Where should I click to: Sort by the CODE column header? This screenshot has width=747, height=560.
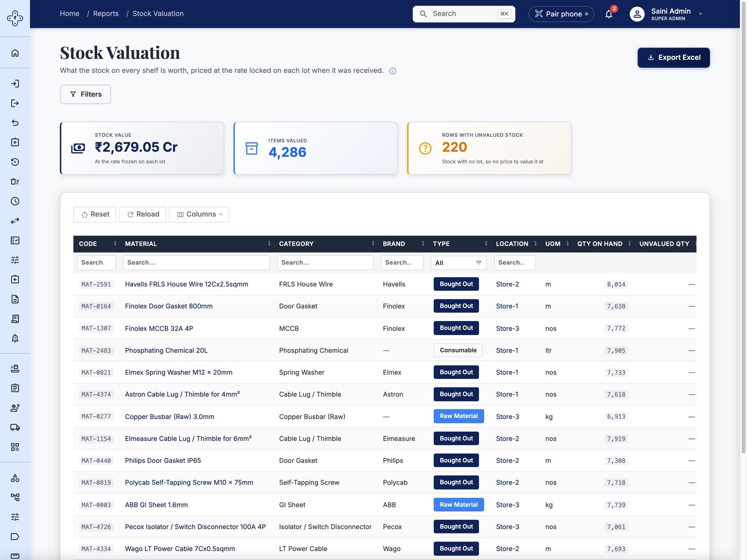95,244
